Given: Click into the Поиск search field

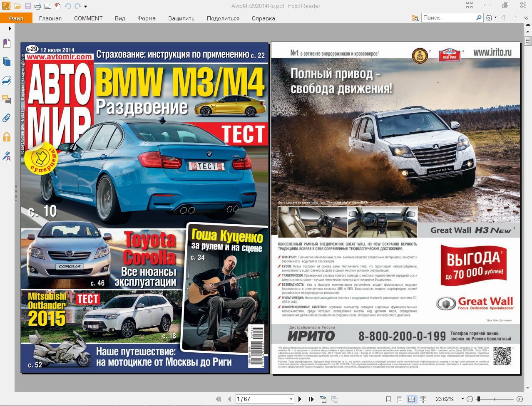Looking at the screenshot, I should [x=448, y=18].
